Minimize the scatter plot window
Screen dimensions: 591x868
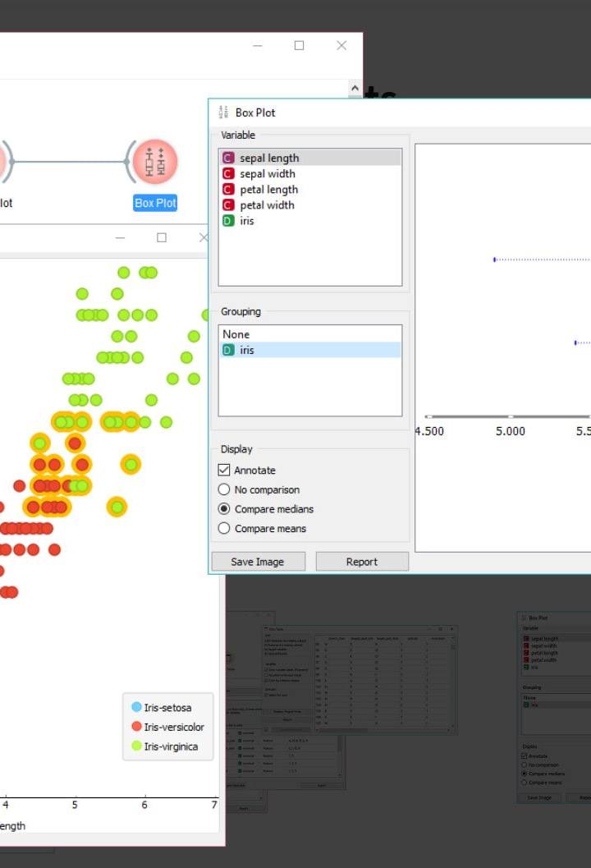[120, 237]
